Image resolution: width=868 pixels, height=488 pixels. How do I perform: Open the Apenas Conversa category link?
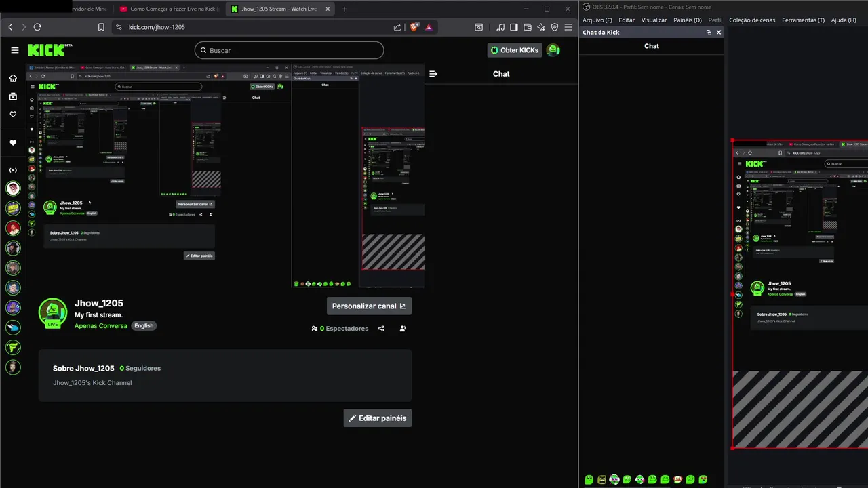[101, 325]
